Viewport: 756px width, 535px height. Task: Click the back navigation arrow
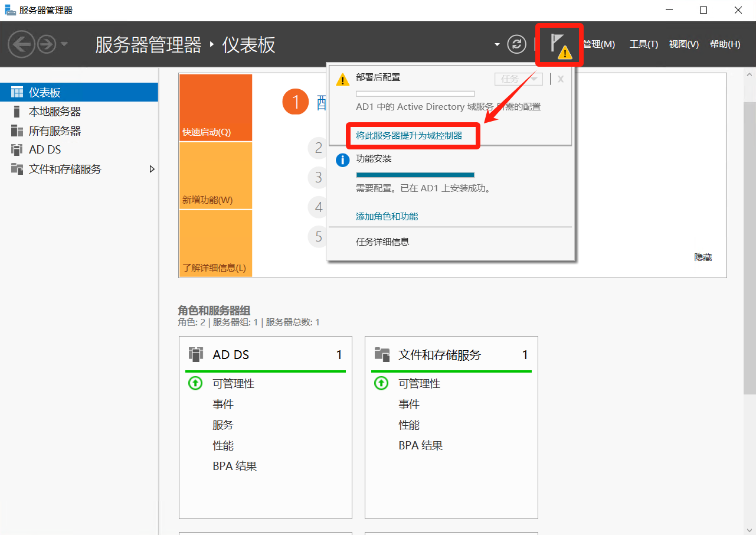pyautogui.click(x=21, y=44)
